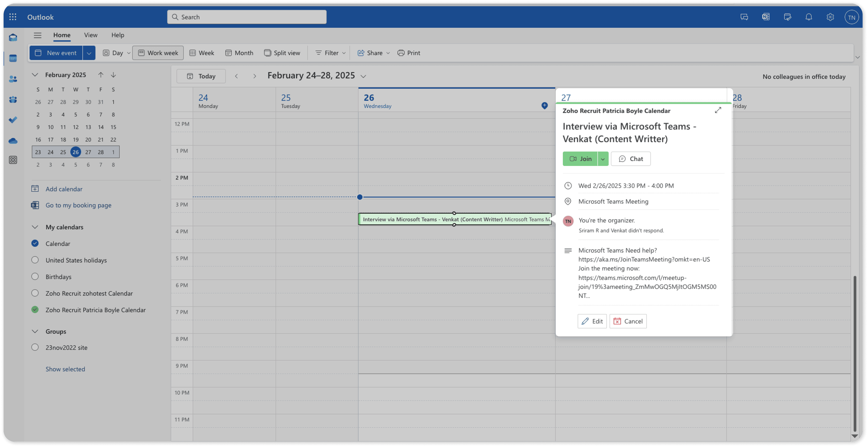Image resolution: width=868 pixels, height=447 pixels.
Task: Click the Today button
Action: 201,76
